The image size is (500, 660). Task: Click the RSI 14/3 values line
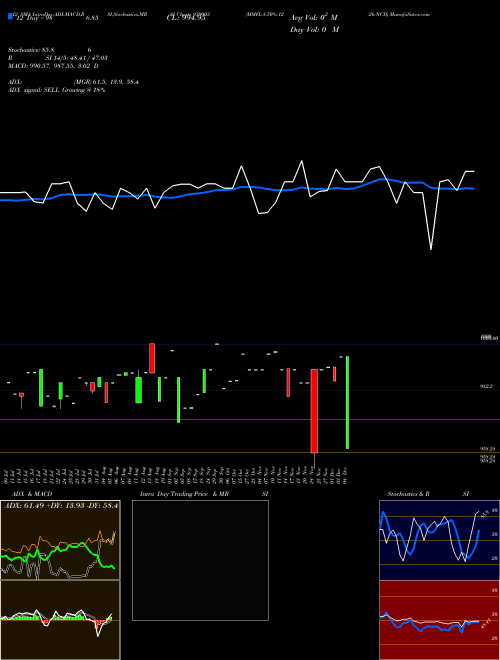coord(58,58)
